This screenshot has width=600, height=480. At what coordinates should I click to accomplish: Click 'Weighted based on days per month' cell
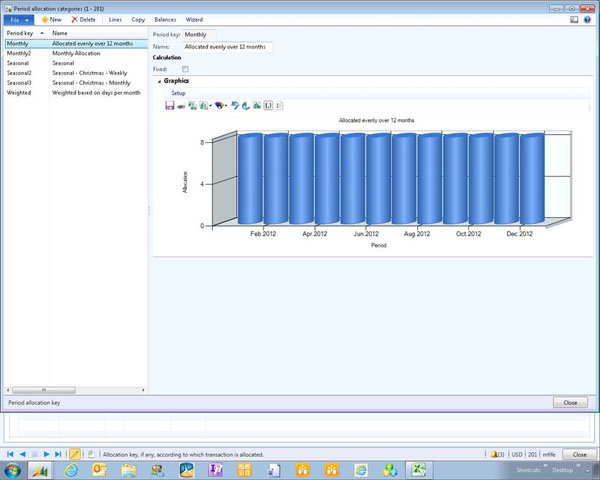point(96,93)
